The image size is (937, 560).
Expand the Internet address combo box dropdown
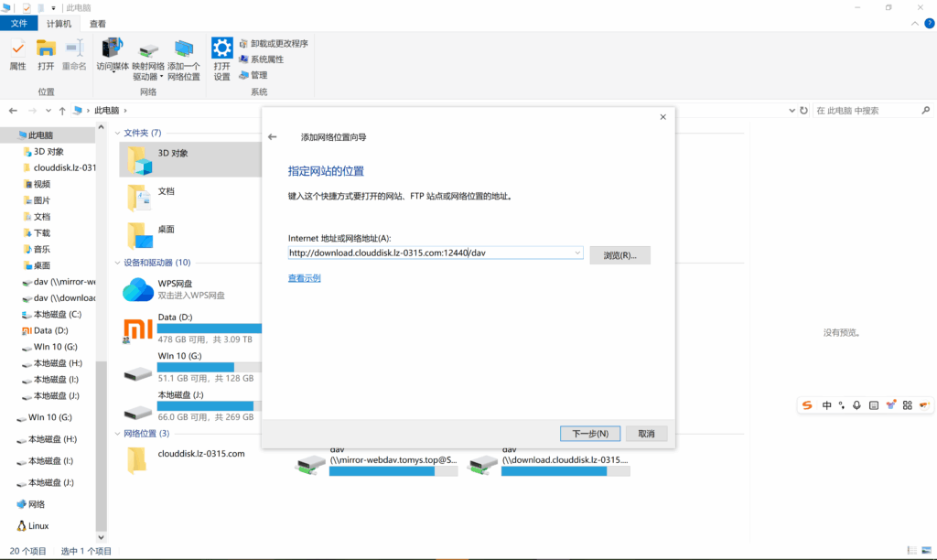[x=576, y=253]
